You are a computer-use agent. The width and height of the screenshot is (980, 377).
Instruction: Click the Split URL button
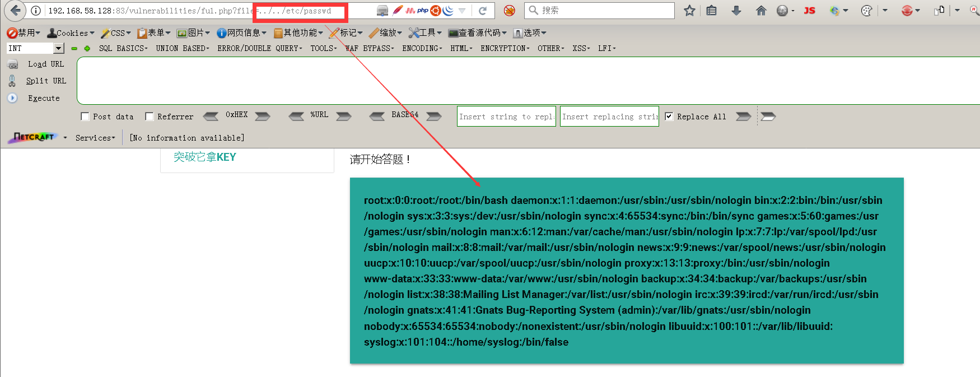(46, 81)
